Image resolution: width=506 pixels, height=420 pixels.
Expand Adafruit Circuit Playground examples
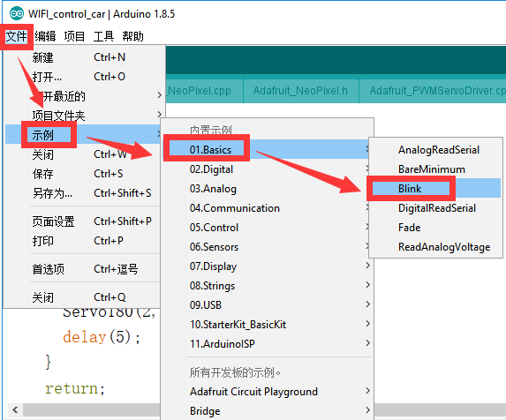pyautogui.click(x=268, y=391)
